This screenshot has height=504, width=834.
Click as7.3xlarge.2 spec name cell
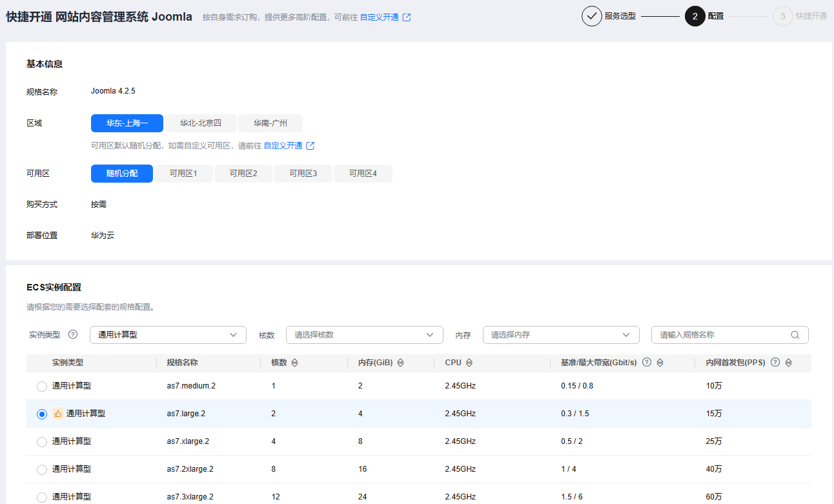[x=190, y=497]
